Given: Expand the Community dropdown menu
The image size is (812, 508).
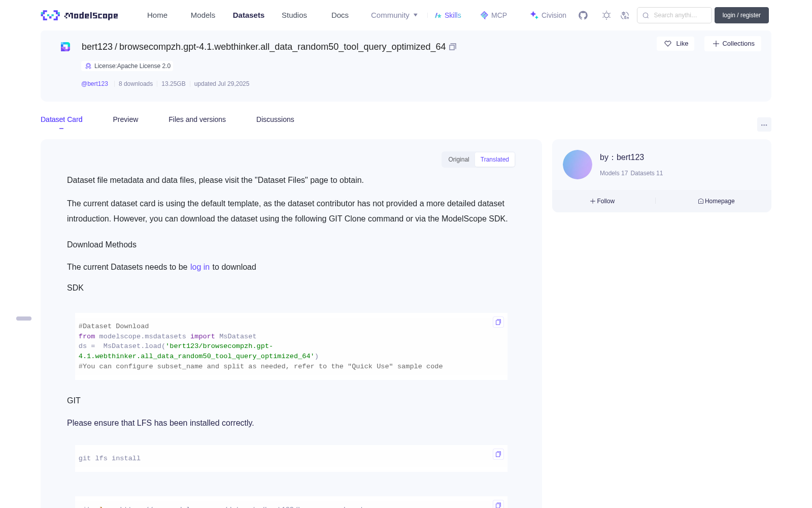Looking at the screenshot, I should 394,15.
